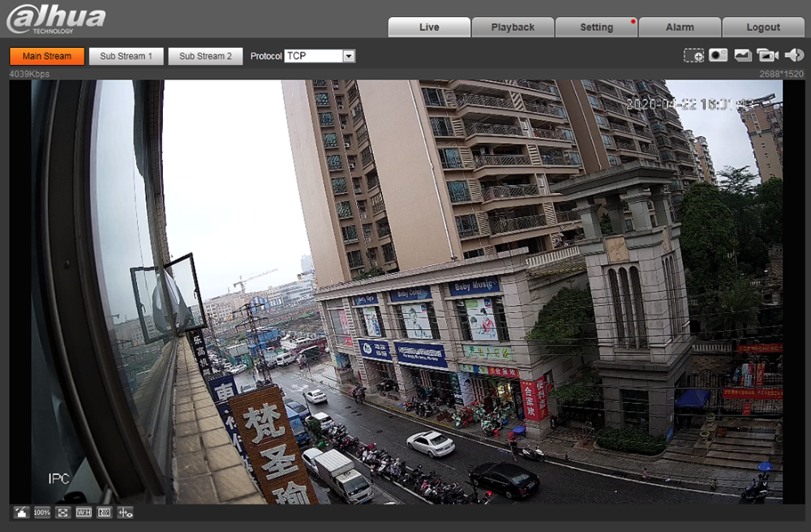Toggle audio with the speaker icon
The image size is (811, 532).
pyautogui.click(x=793, y=55)
